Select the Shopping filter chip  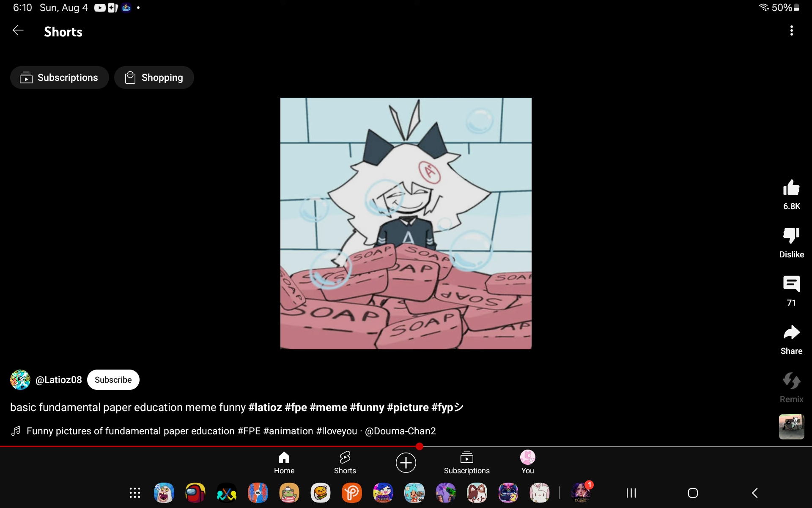154,77
